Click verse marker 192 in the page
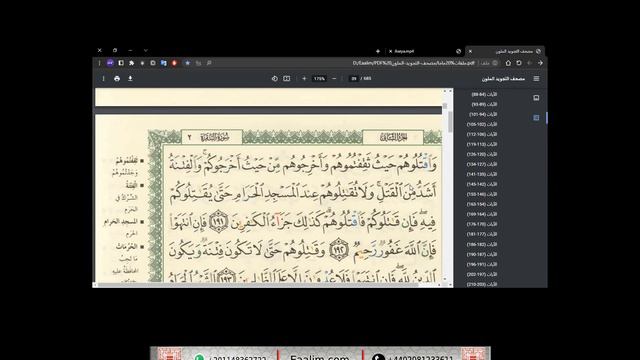The width and height of the screenshot is (640, 360). coord(339,250)
